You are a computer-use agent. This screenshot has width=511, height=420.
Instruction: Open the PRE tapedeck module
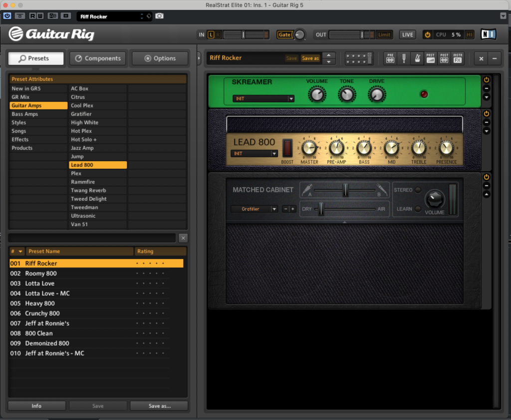[391, 58]
